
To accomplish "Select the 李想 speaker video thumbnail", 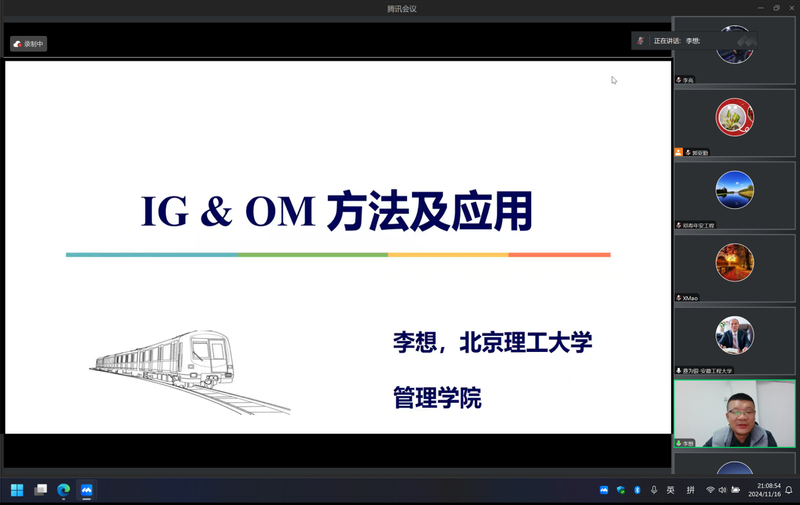I will coord(734,413).
